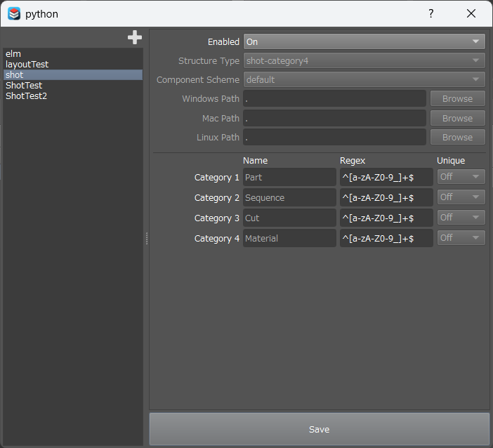Image resolution: width=493 pixels, height=448 pixels.
Task: Browse for the Mac Path
Action: coord(457,118)
